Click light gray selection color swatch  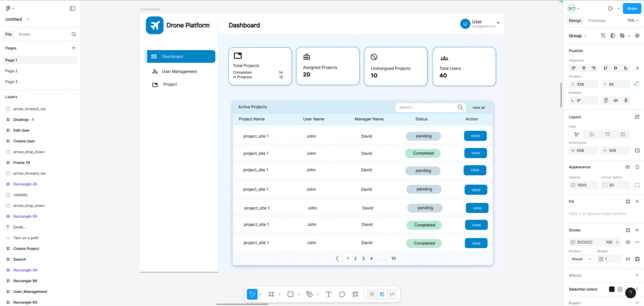click(x=619, y=289)
